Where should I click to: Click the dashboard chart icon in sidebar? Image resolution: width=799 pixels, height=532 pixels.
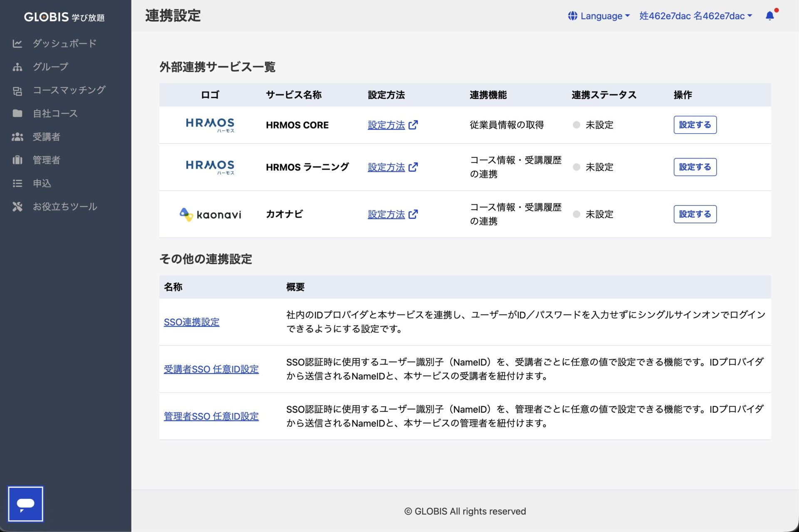click(17, 43)
